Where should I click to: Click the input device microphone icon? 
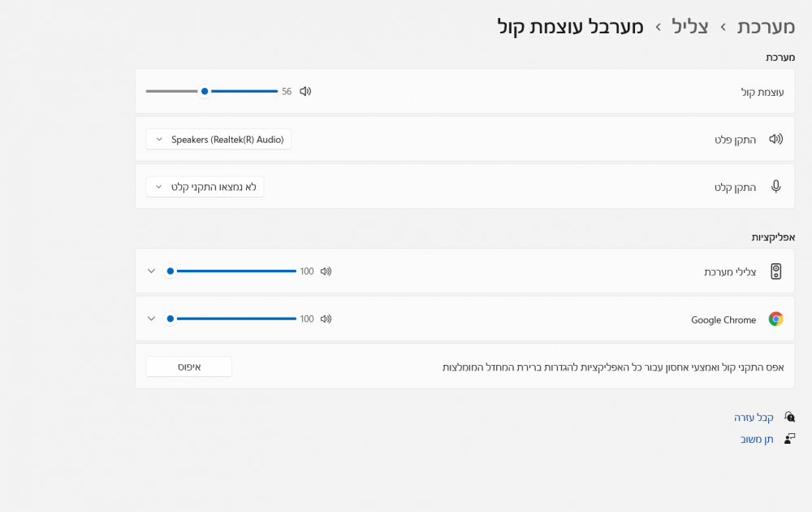[x=775, y=187]
